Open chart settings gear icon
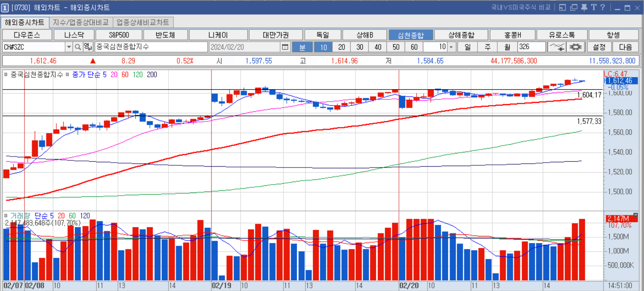Viewport: 644px width, 291px height. click(x=576, y=47)
